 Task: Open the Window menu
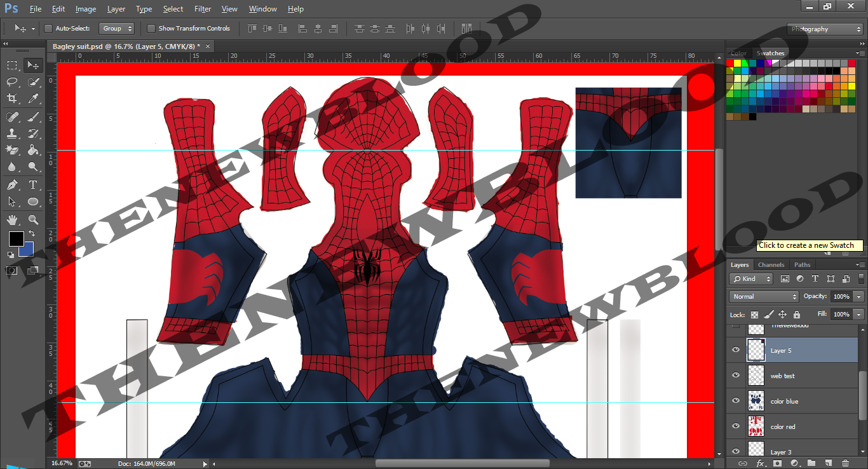(x=262, y=9)
